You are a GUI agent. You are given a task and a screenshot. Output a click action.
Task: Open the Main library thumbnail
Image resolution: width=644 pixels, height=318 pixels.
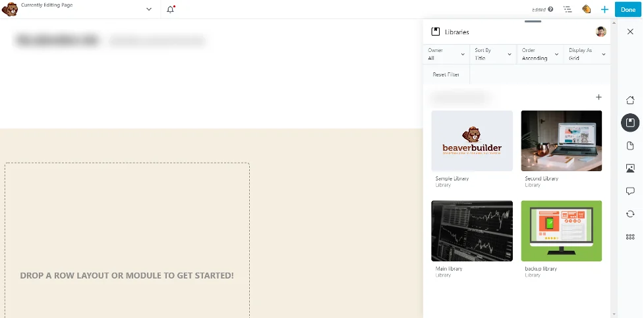point(472,231)
